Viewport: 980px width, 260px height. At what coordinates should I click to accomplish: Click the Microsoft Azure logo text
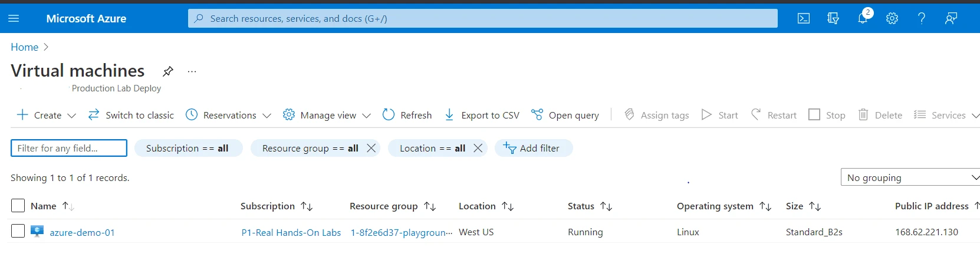[x=86, y=18]
